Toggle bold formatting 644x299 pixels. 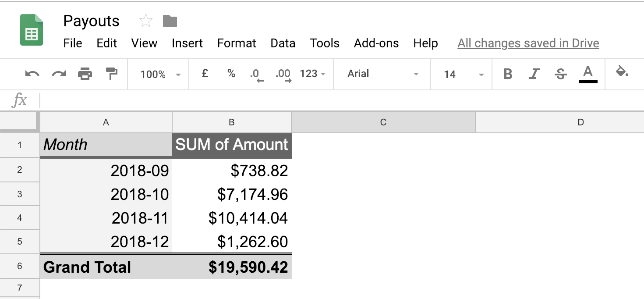coord(508,74)
